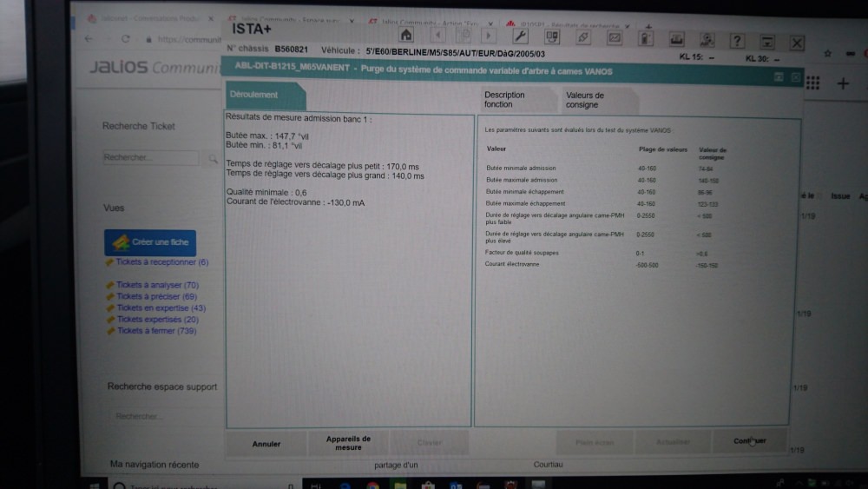Click the browser reload icon
The width and height of the screenshot is (868, 489).
[x=126, y=39]
